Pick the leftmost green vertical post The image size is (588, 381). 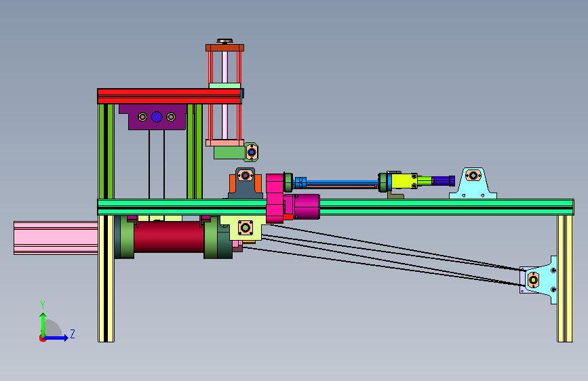[x=106, y=151]
